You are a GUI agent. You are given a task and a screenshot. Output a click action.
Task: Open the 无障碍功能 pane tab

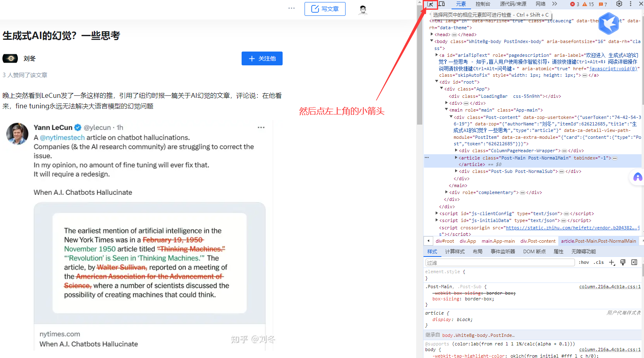[583, 252]
